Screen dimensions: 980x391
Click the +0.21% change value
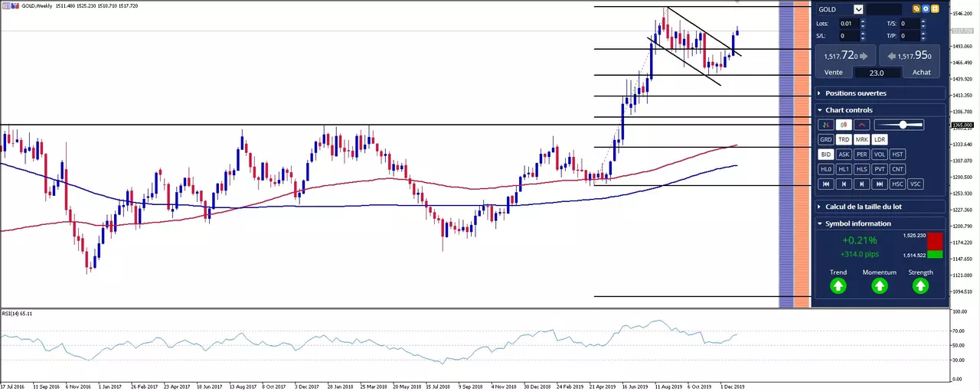[858, 240]
